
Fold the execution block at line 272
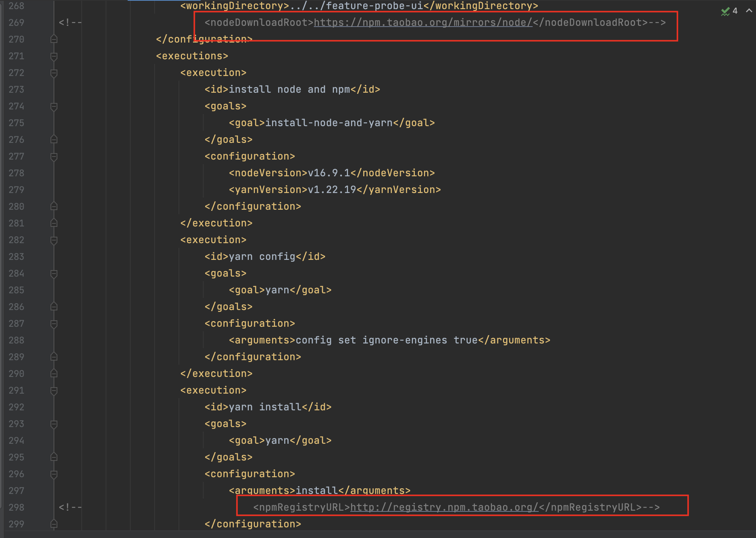pyautogui.click(x=54, y=73)
